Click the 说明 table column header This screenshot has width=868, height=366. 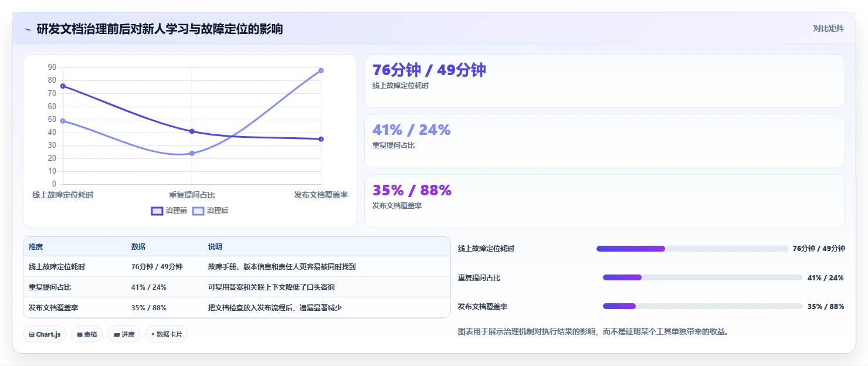point(215,247)
